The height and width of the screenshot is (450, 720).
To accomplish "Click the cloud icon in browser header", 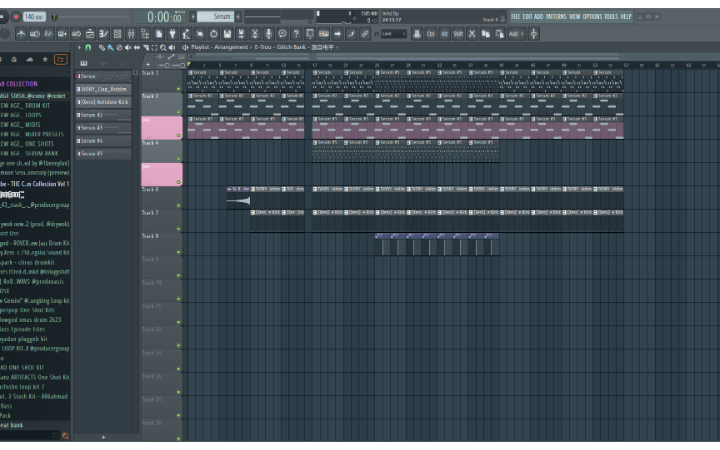I will point(30,59).
